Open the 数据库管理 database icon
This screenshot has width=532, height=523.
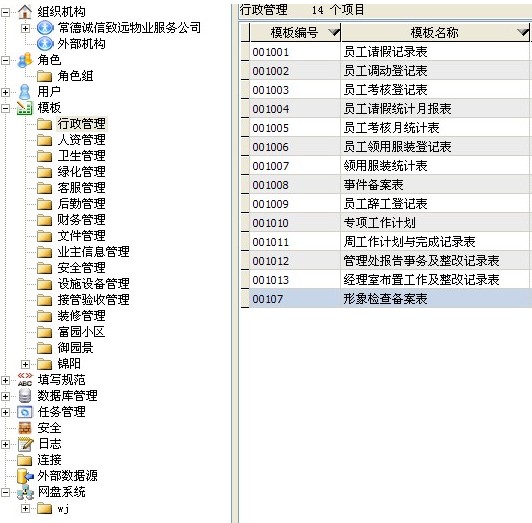tap(25, 396)
